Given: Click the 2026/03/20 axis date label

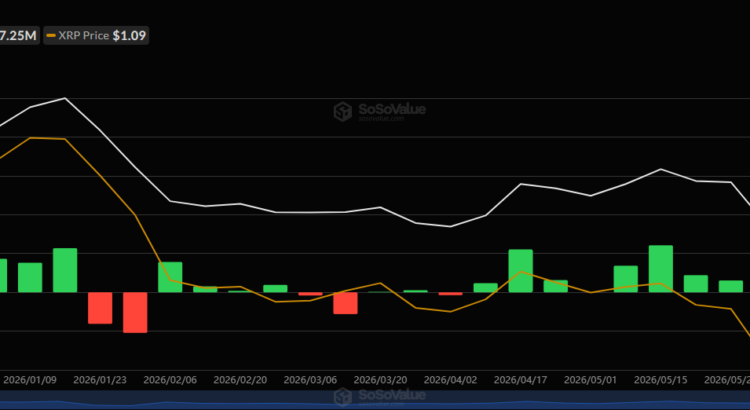Looking at the screenshot, I should [380, 380].
